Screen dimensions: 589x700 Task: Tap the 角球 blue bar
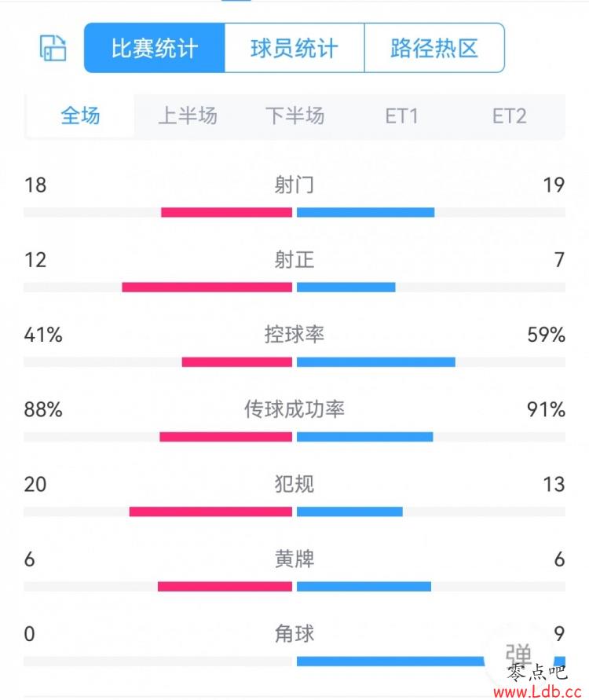click(x=390, y=662)
